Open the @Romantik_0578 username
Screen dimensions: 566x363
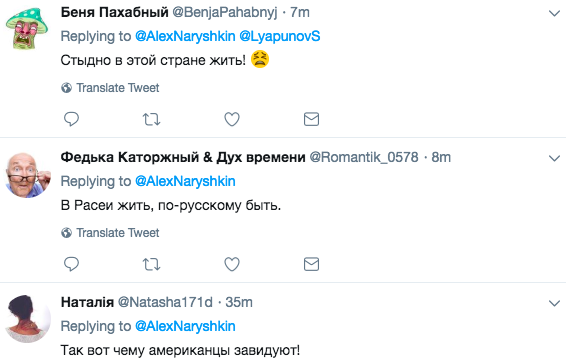click(364, 158)
